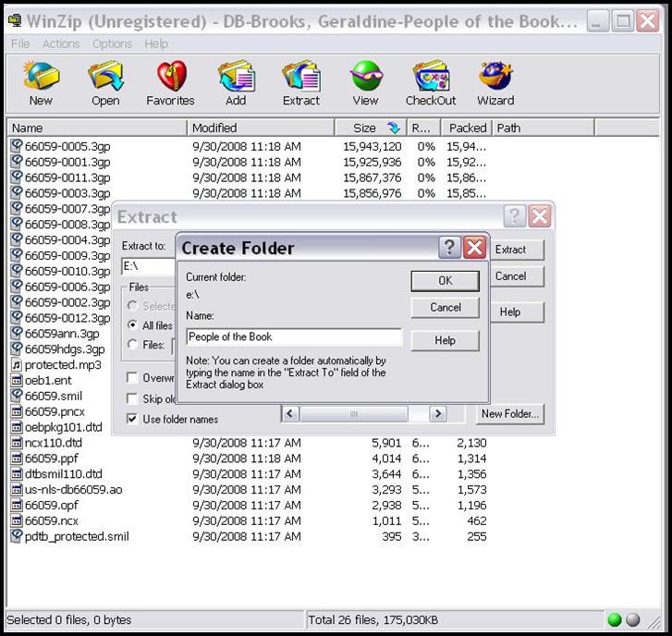Click the file icon of 66059-0001.3gp
Screen dimensions: 672x636
[17, 162]
